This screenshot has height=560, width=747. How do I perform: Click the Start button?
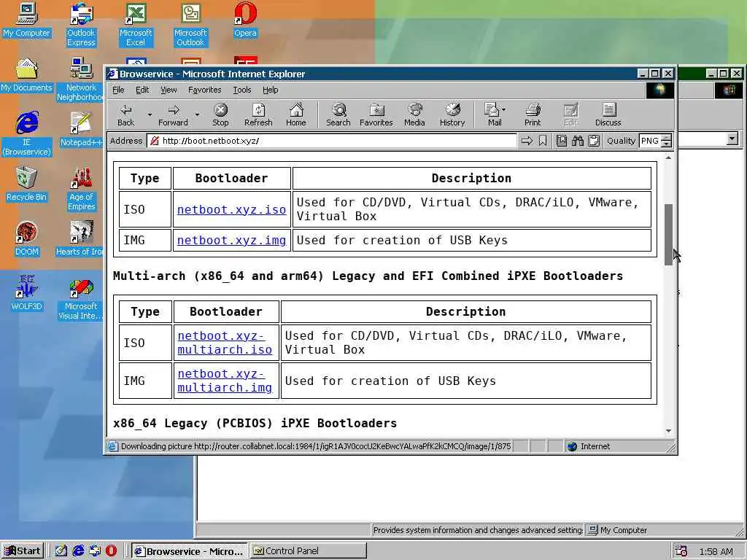pos(23,551)
